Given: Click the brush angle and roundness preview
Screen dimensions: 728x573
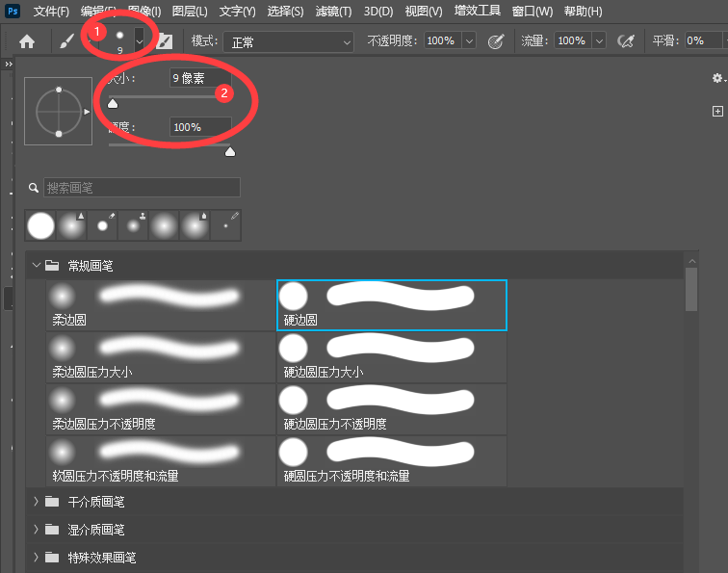Looking at the screenshot, I should [59, 112].
